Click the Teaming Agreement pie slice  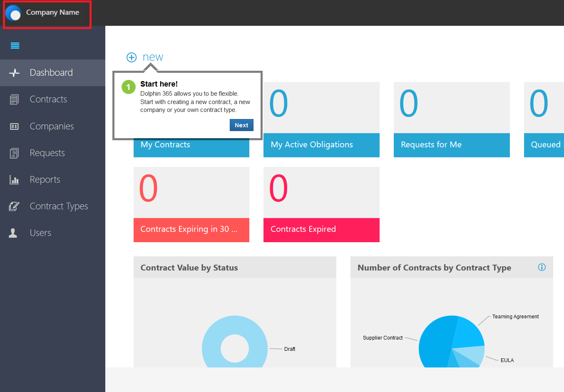coord(468,333)
